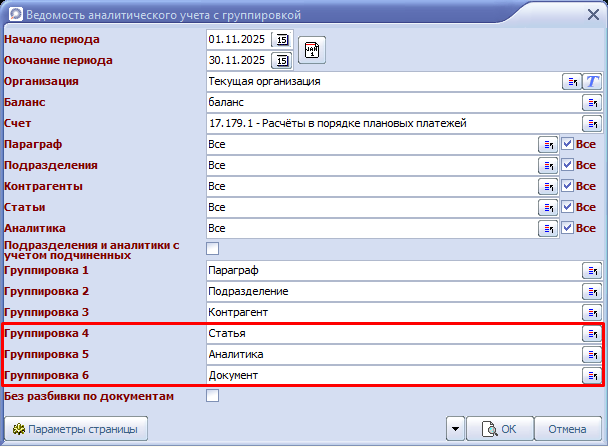Click the period selection calendar icon
This screenshot has width=608, height=447.
[312, 50]
